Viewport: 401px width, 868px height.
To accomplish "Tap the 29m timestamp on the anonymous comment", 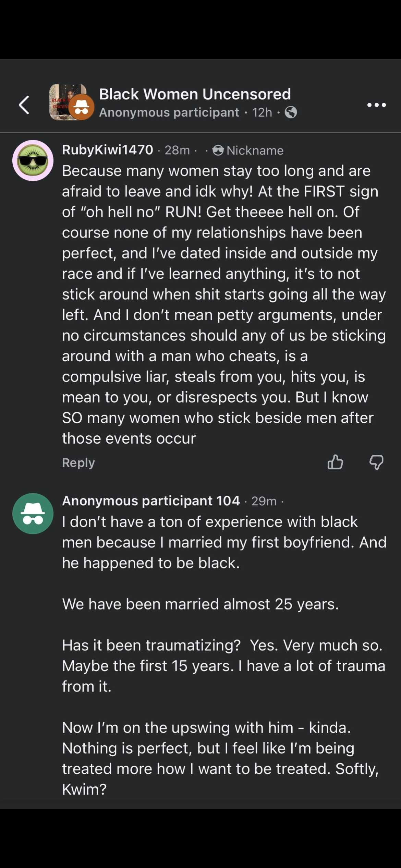I will (x=264, y=501).
